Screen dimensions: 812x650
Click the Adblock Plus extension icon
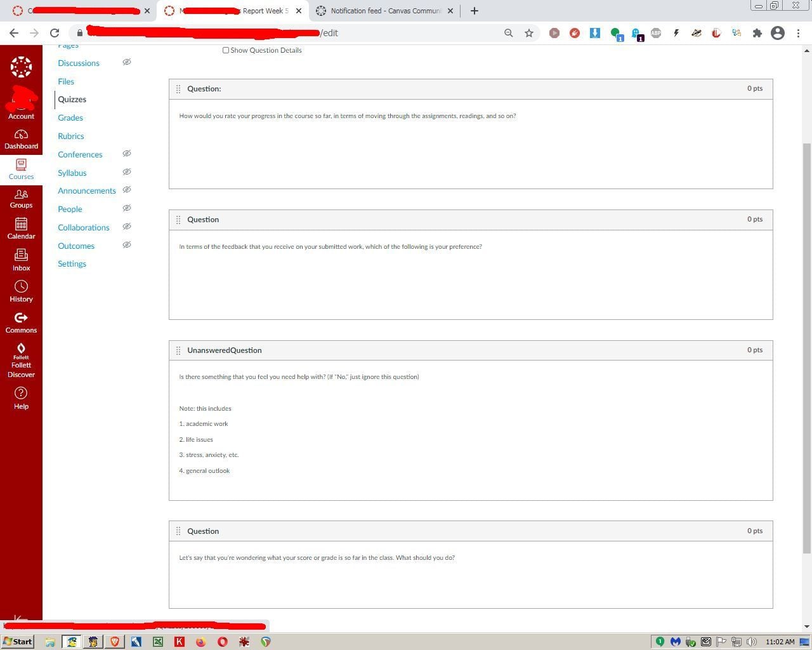click(656, 32)
